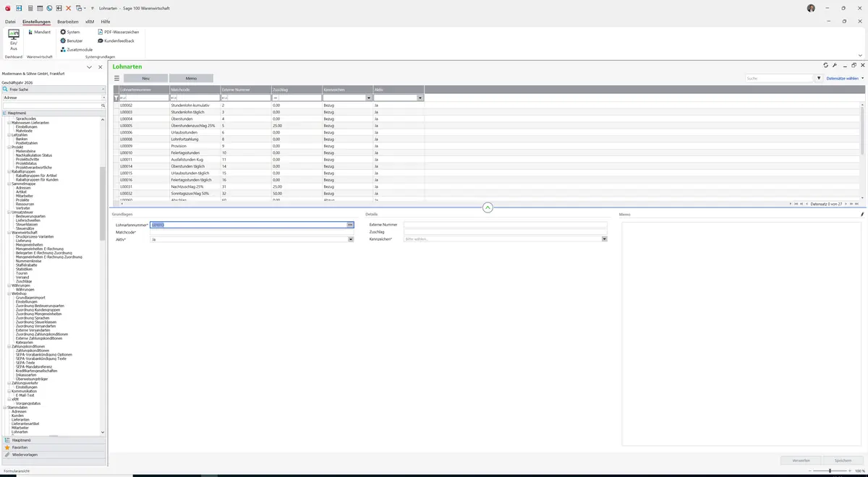Click the calculator icon in title bar

[30, 8]
